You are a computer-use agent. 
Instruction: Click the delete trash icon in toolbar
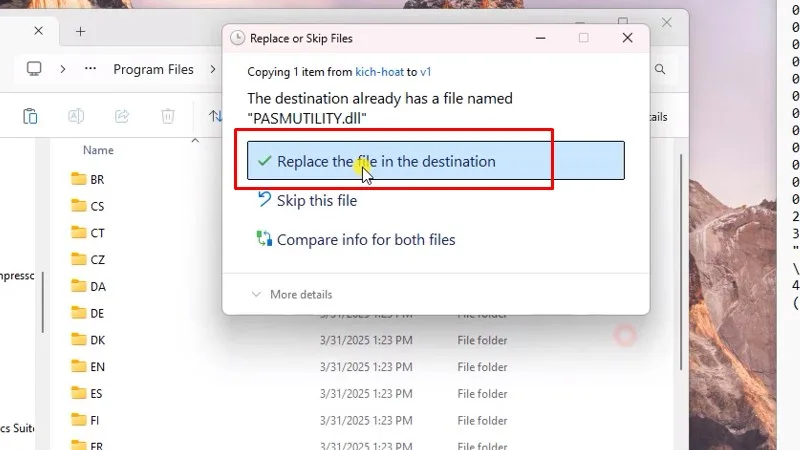point(168,116)
